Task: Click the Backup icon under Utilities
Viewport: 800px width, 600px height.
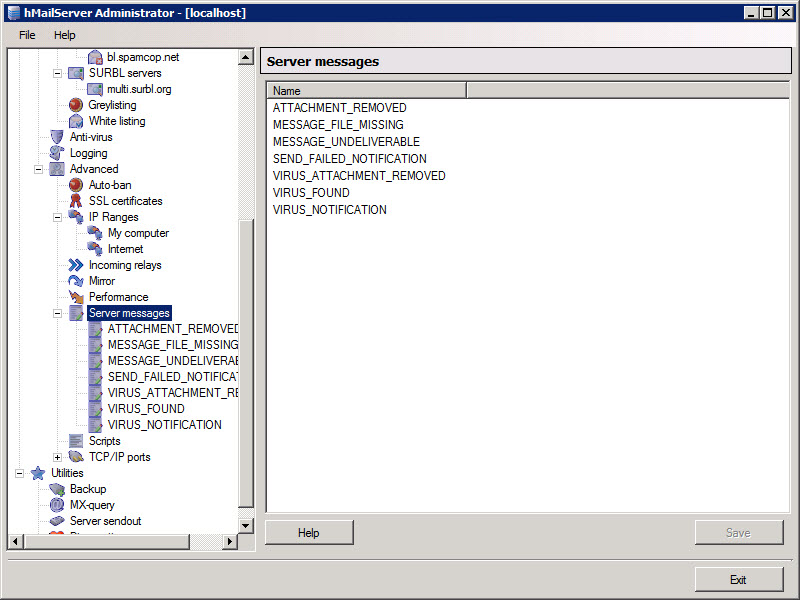Action: 57,489
